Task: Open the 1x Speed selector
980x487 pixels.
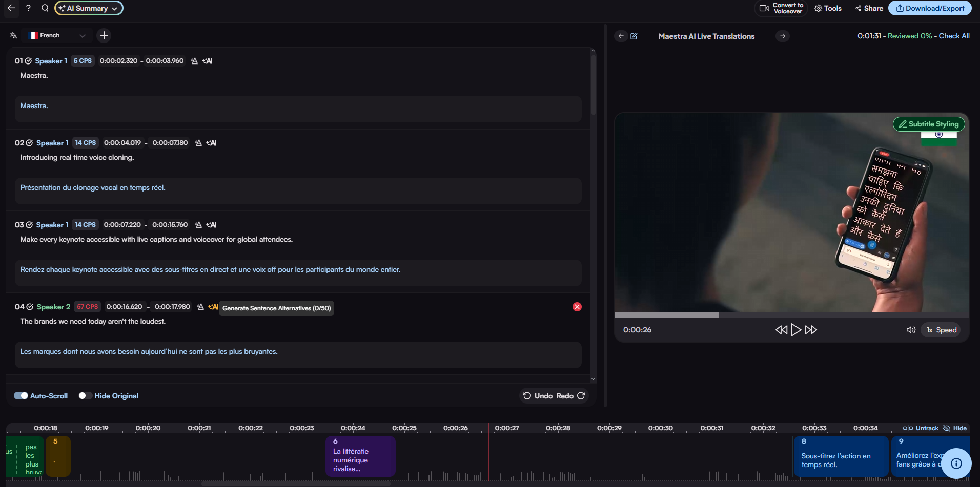Action: [941, 330]
